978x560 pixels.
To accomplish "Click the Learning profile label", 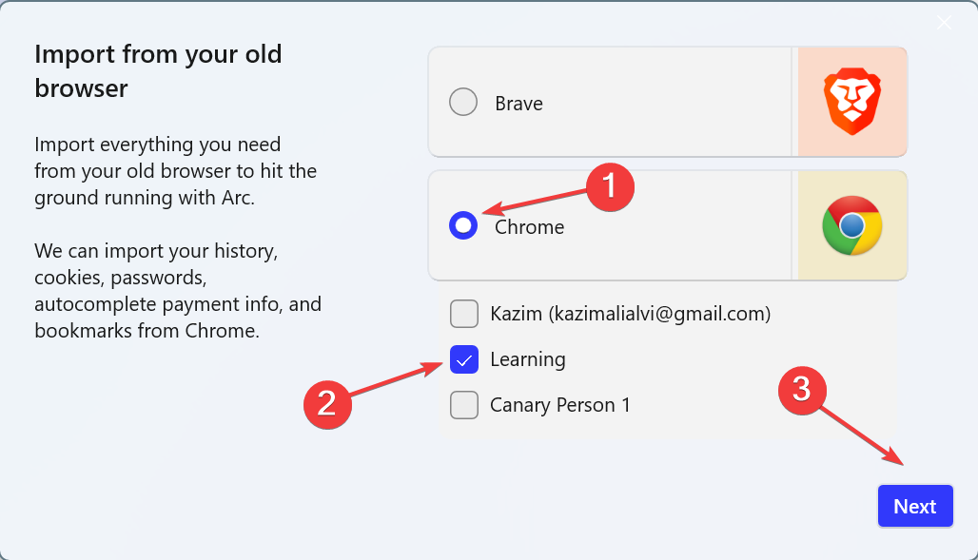I will [528, 359].
